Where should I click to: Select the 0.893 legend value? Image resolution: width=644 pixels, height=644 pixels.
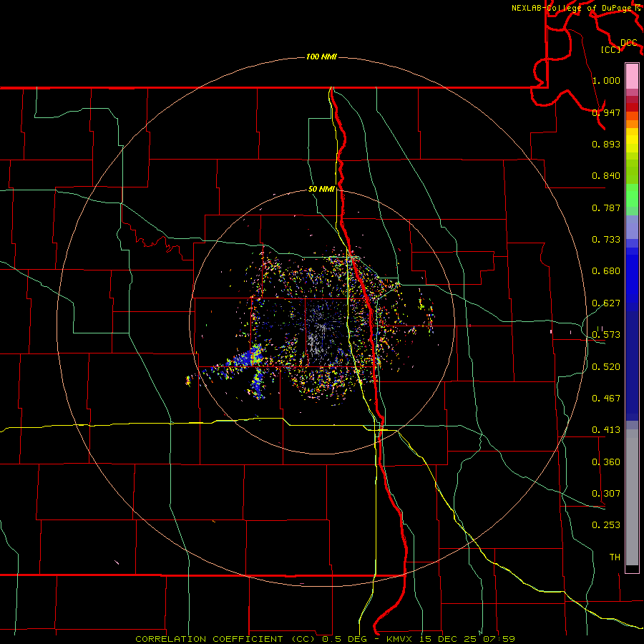pos(606,144)
